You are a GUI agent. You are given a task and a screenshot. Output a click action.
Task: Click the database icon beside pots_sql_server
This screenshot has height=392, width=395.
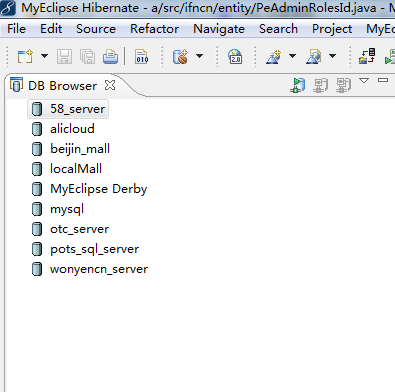[37, 249]
